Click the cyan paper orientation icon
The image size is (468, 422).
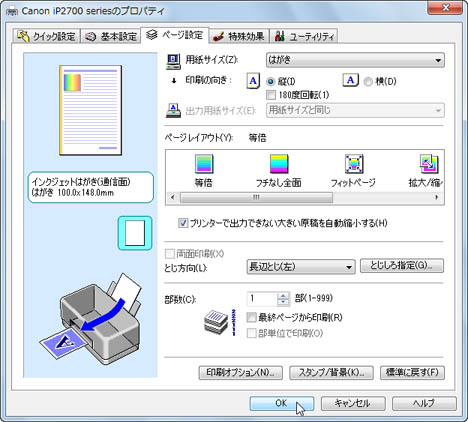(135, 233)
